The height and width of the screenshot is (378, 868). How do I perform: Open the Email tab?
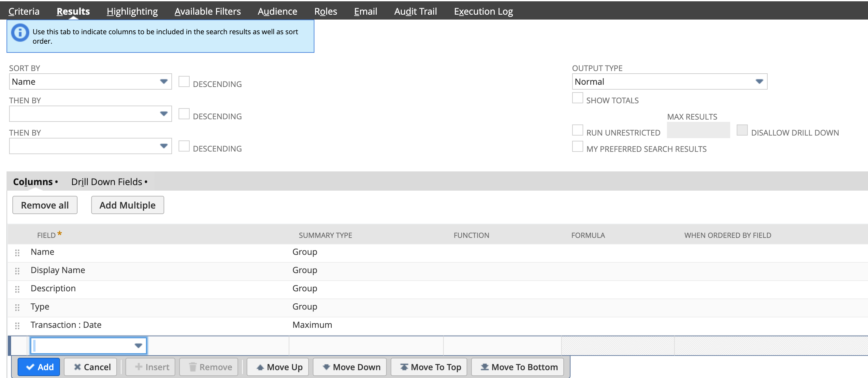[x=366, y=11]
